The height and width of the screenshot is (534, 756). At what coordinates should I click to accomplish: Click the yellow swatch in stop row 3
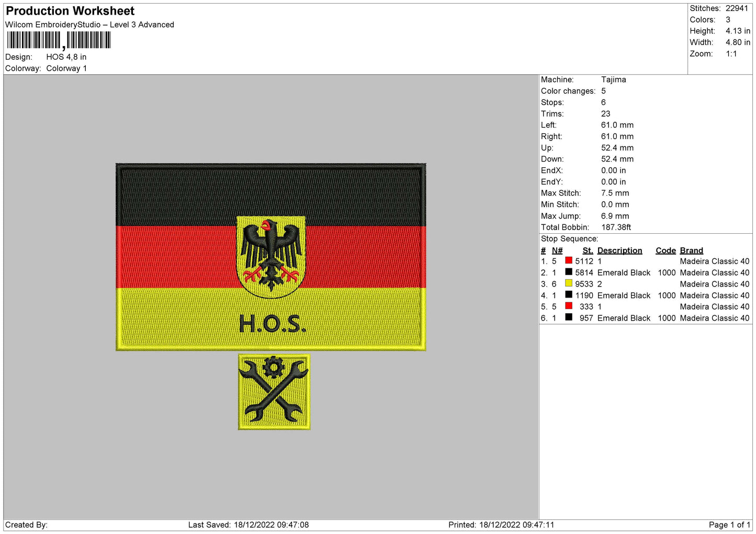point(568,283)
